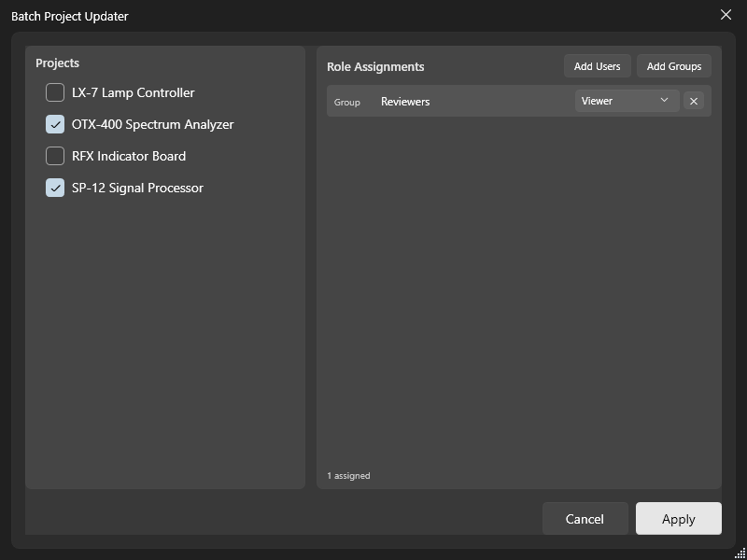Click the Add Groups button
The width and height of the screenshot is (747, 560).
pos(673,66)
